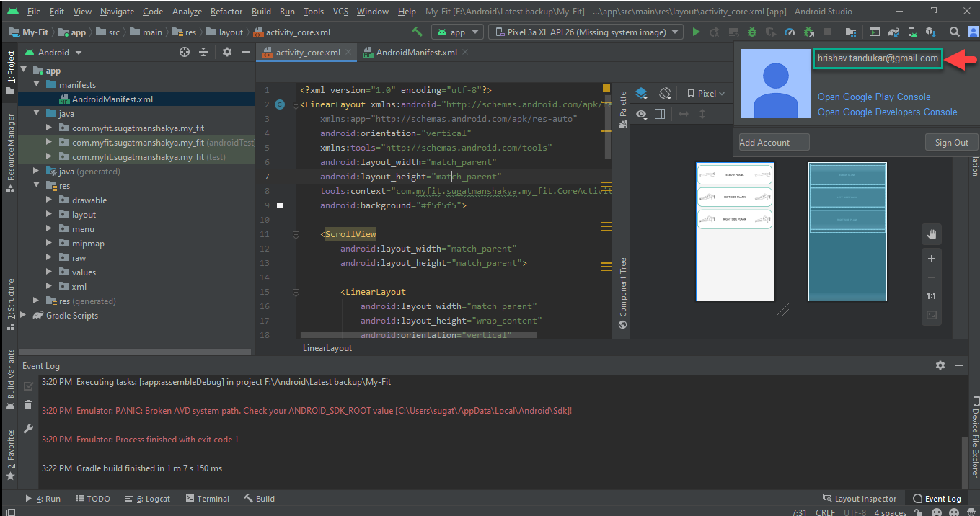Click the Stop square button in the toolbar

pos(827,32)
